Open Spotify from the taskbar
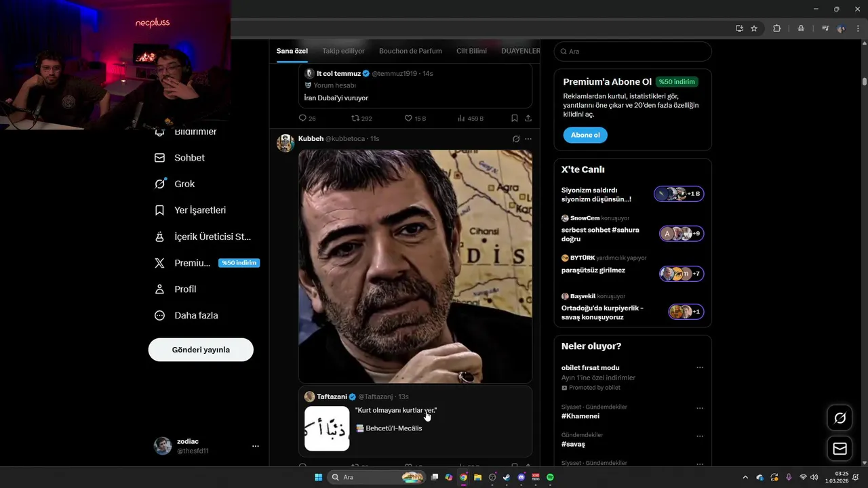 [x=550, y=477]
